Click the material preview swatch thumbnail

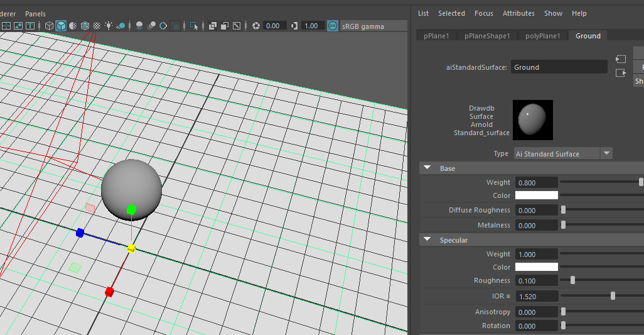click(533, 119)
